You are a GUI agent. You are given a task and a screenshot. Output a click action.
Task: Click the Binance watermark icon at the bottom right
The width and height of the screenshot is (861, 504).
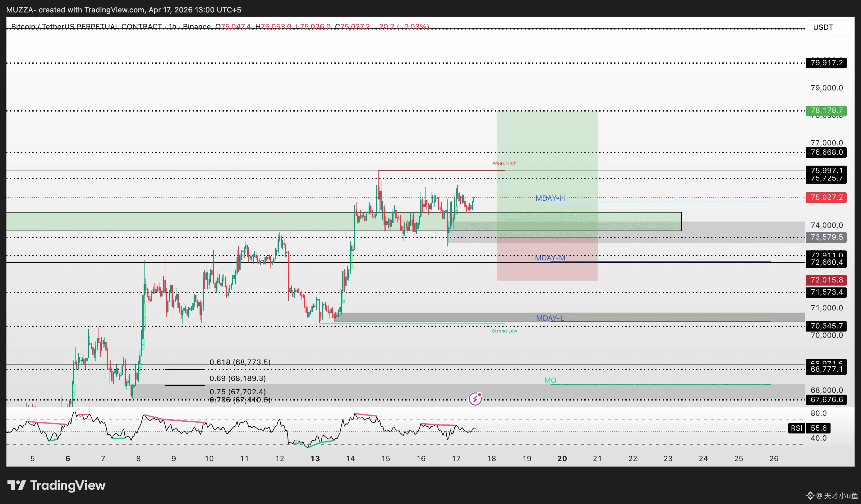[810, 496]
